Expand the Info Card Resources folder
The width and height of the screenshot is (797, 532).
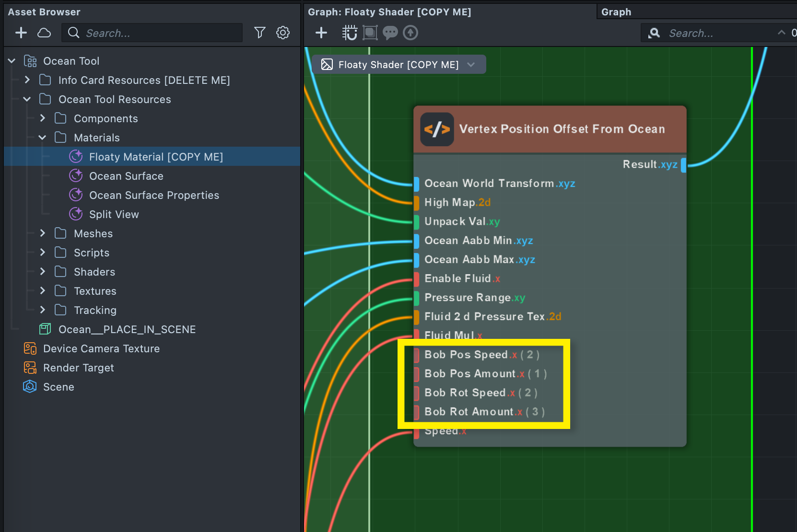pos(27,80)
